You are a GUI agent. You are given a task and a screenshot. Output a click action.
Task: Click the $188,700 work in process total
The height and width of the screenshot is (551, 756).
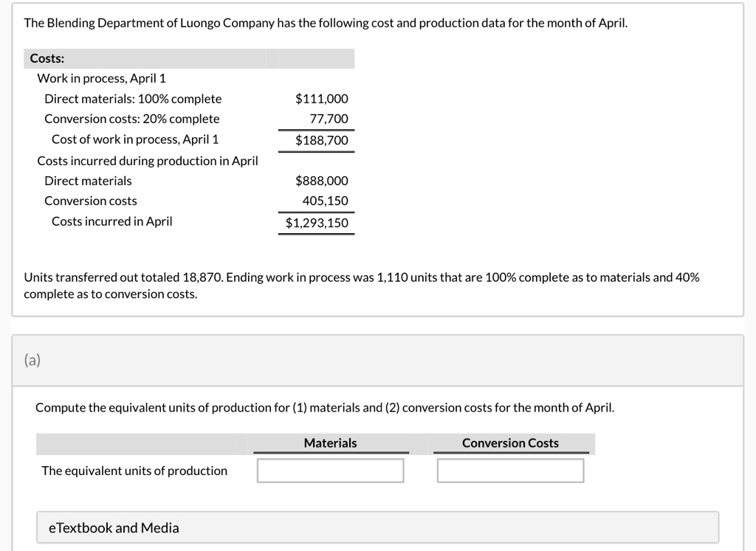pos(321,140)
